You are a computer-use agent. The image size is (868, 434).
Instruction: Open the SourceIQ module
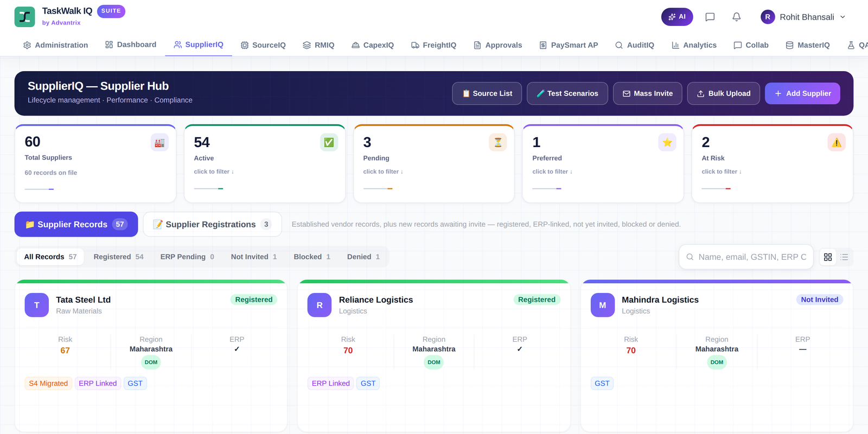pyautogui.click(x=263, y=45)
